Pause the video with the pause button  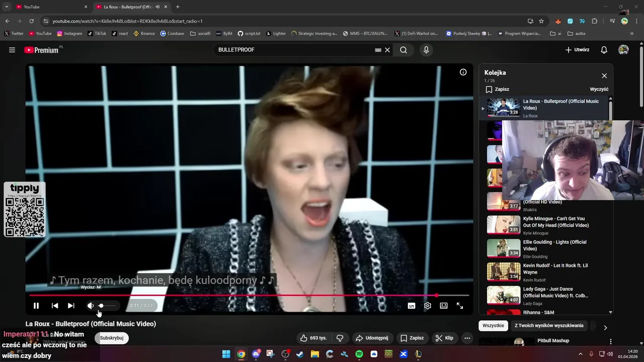(36, 306)
